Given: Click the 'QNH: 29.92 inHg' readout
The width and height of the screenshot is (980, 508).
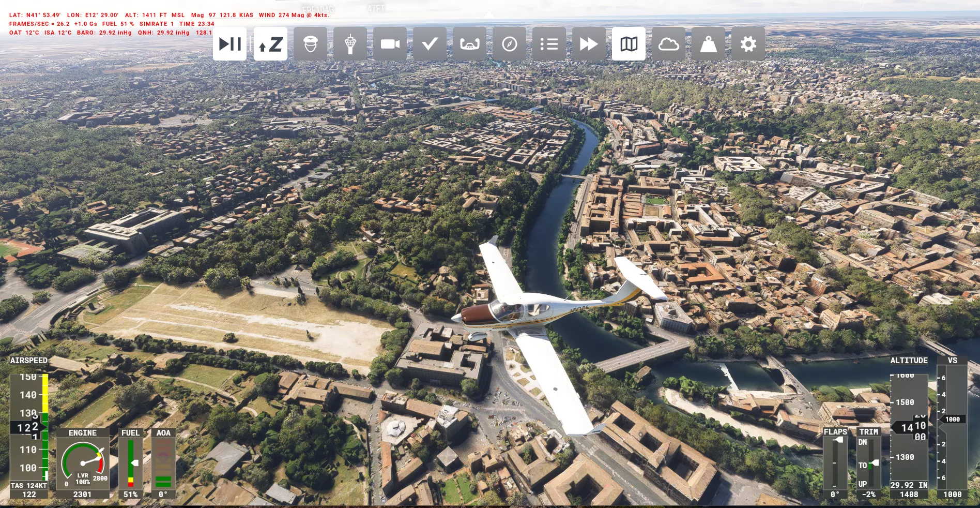Looking at the screenshot, I should click(163, 33).
